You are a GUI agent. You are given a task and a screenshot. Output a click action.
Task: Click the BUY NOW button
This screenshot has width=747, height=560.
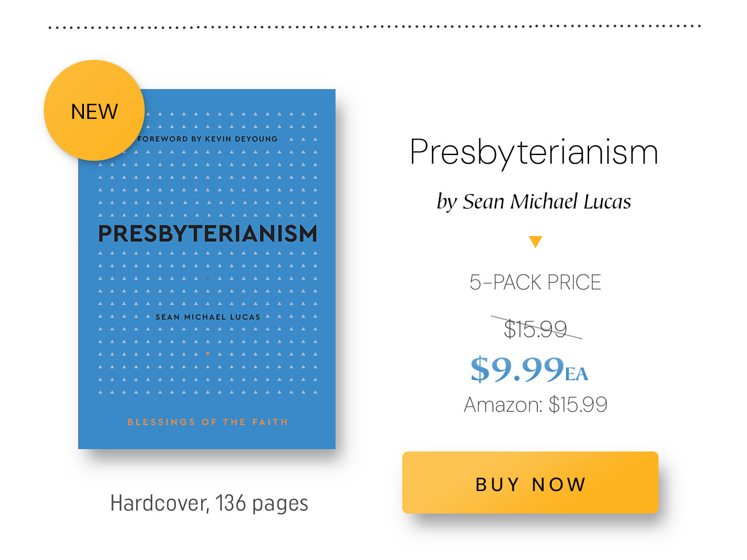coord(530,482)
